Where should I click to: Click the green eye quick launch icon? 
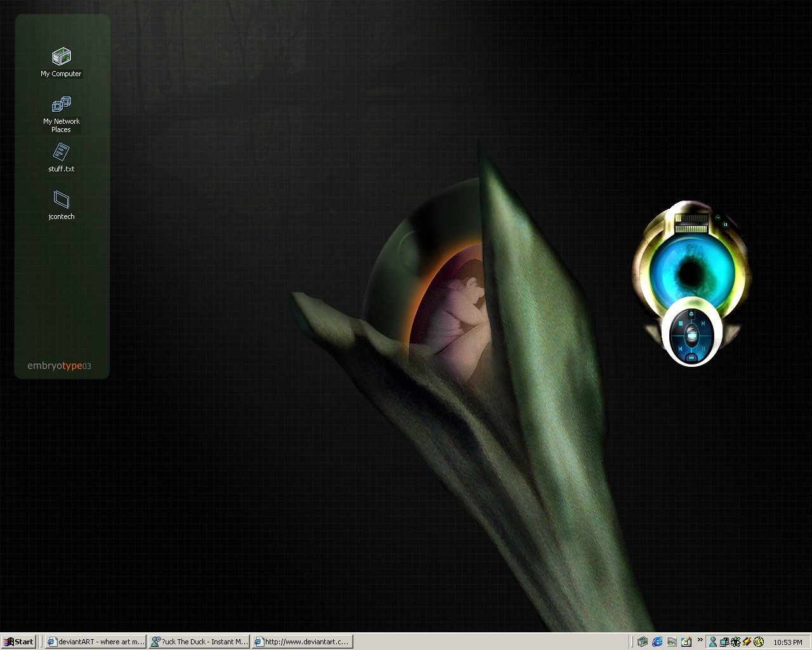672,642
